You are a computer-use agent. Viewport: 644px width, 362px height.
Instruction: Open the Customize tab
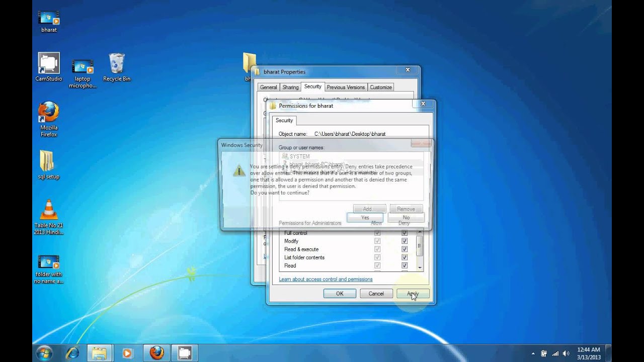point(381,87)
